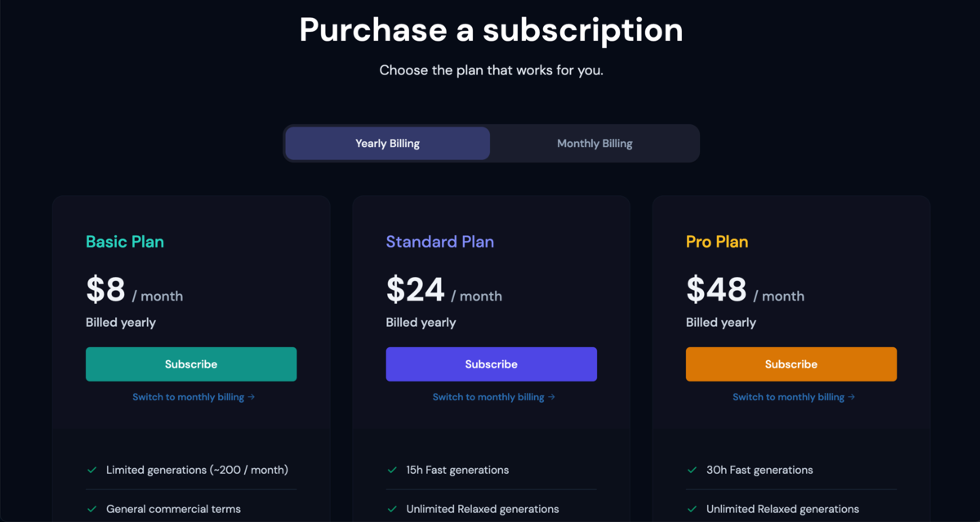This screenshot has width=980, height=522.
Task: Click the Purchase a subscription heading
Action: pyautogui.click(x=492, y=29)
